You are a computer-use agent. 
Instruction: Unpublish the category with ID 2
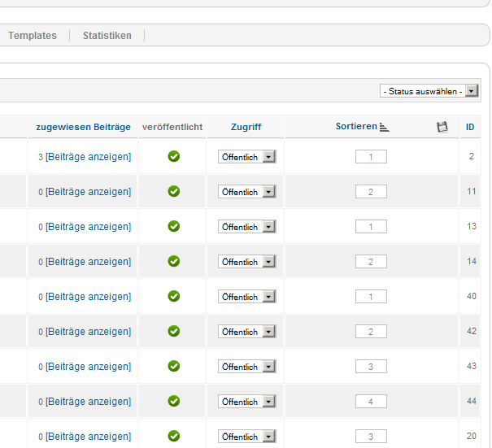[173, 156]
